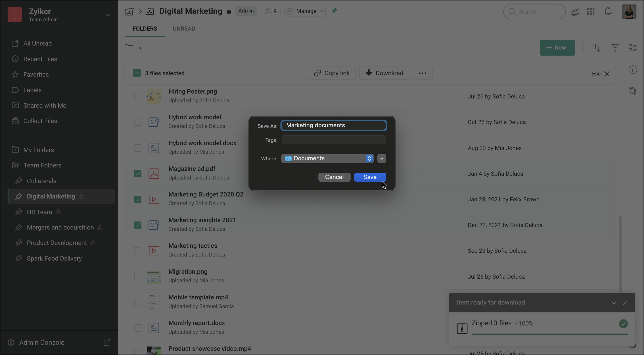Open the checklist panel icon below info
This screenshot has height=355, width=644.
click(632, 91)
